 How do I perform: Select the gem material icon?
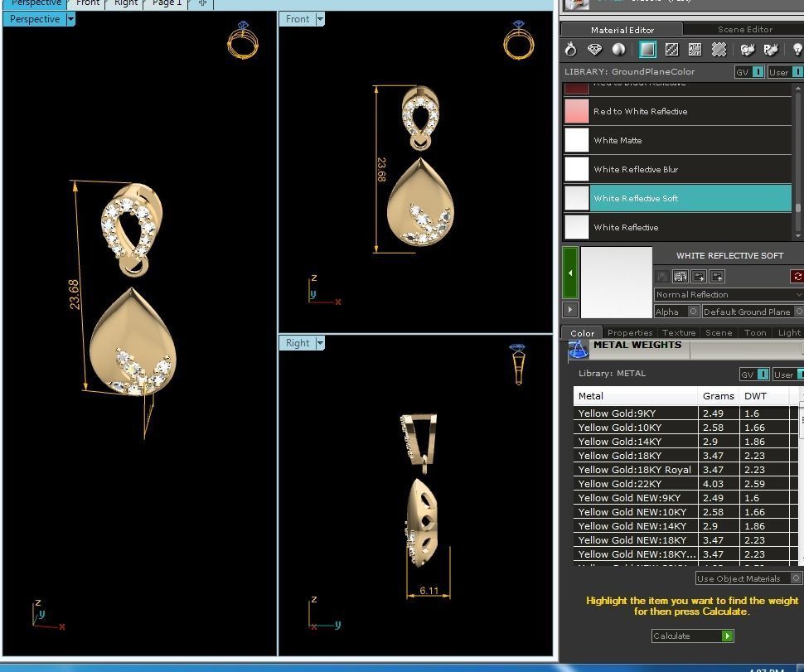point(594,50)
